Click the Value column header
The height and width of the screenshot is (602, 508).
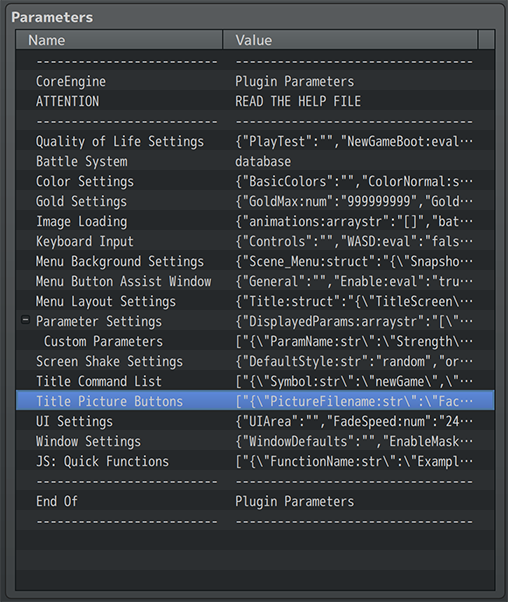(x=350, y=40)
